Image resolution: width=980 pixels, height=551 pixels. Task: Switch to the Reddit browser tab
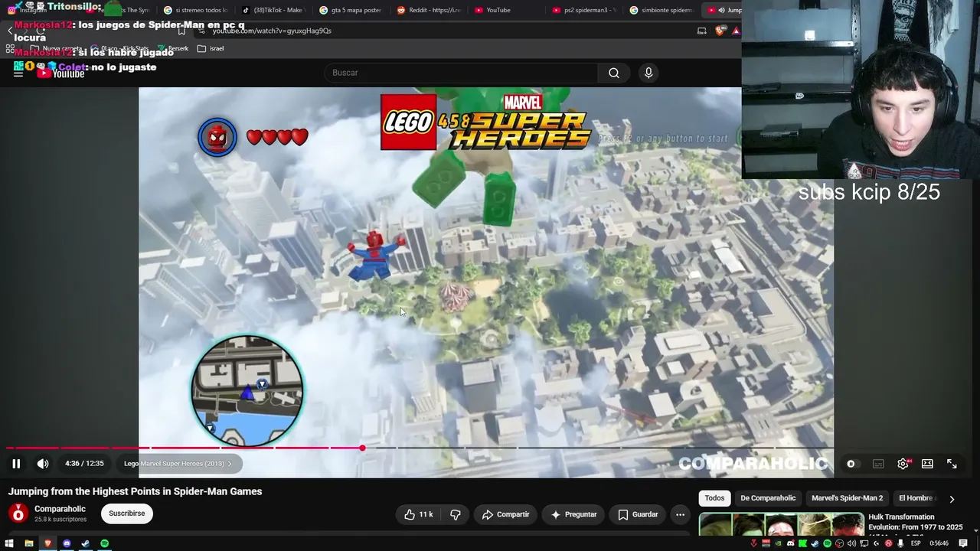point(429,10)
